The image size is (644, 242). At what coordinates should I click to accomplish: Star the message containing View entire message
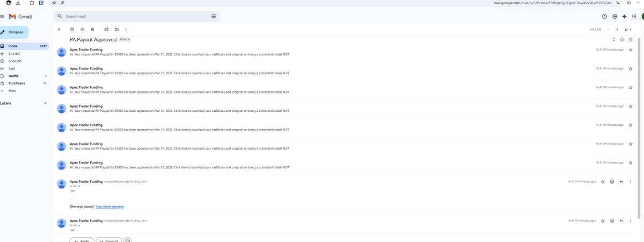(603, 182)
